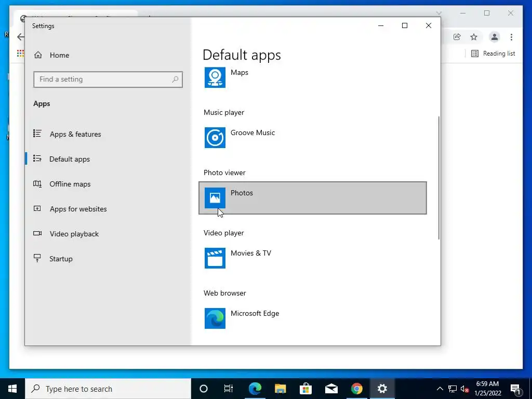The width and height of the screenshot is (532, 399).
Task: Open Task View on taskbar
Action: pyautogui.click(x=229, y=389)
